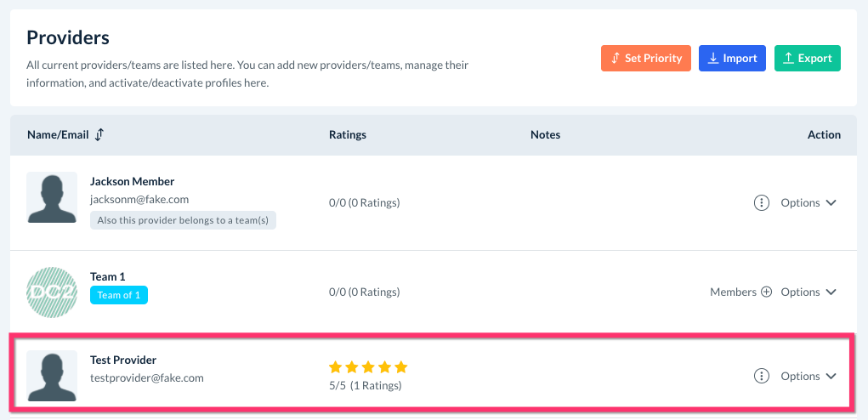The width and height of the screenshot is (868, 420).
Task: Click the Members link for Team 1
Action: click(733, 292)
